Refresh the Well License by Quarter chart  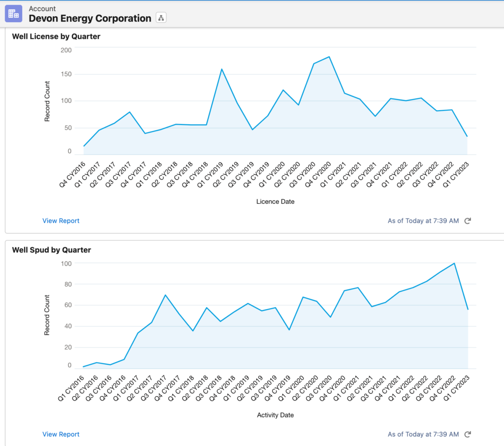pyautogui.click(x=468, y=221)
